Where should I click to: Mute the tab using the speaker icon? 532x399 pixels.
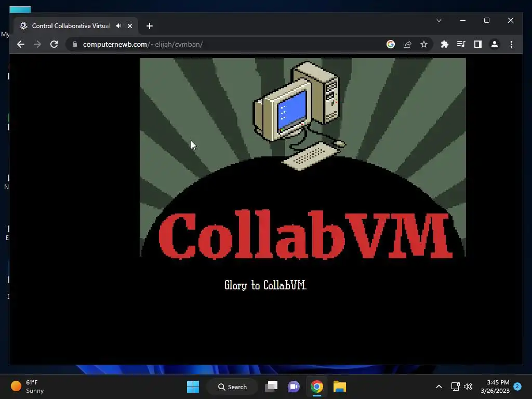[119, 26]
